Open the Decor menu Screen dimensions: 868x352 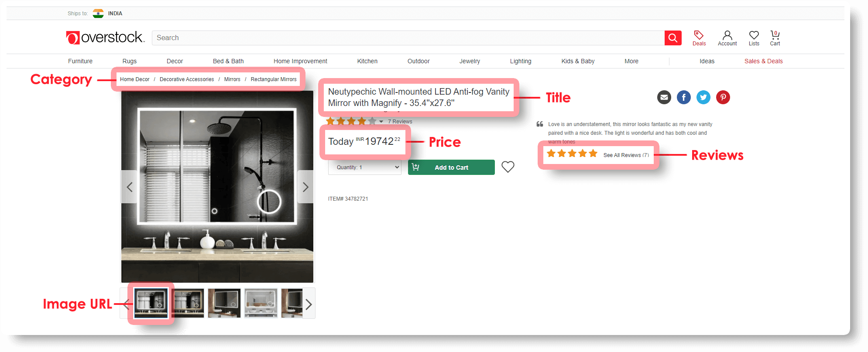(x=175, y=61)
